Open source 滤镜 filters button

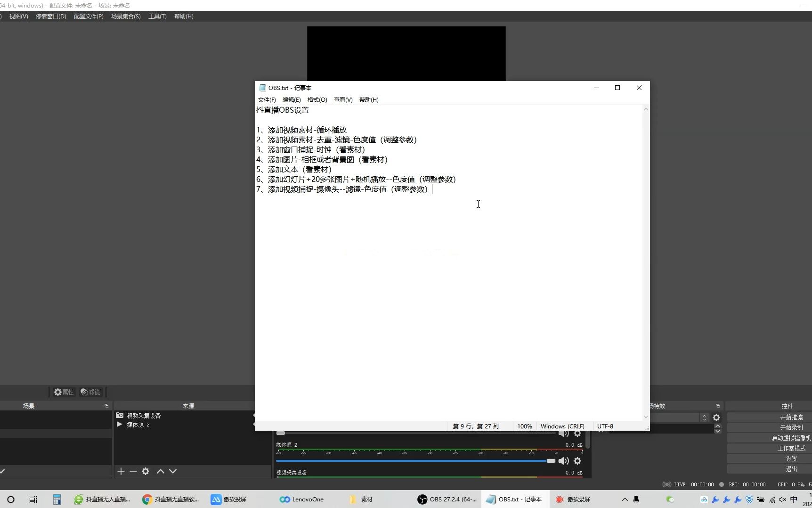tap(90, 392)
